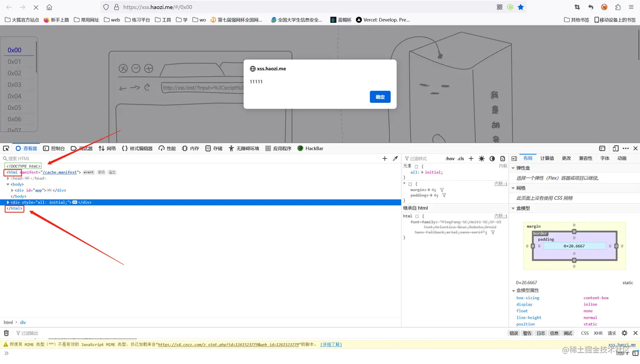Image resolution: width=640 pixels, height=364 pixels.
Task: Collapse the 弹性盒 flexbox section
Action: tap(513, 168)
